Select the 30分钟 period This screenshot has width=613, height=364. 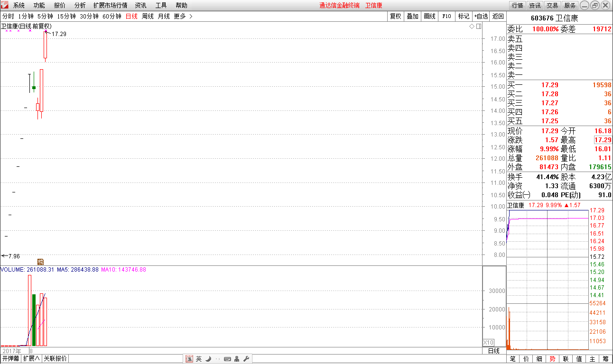[x=89, y=16]
